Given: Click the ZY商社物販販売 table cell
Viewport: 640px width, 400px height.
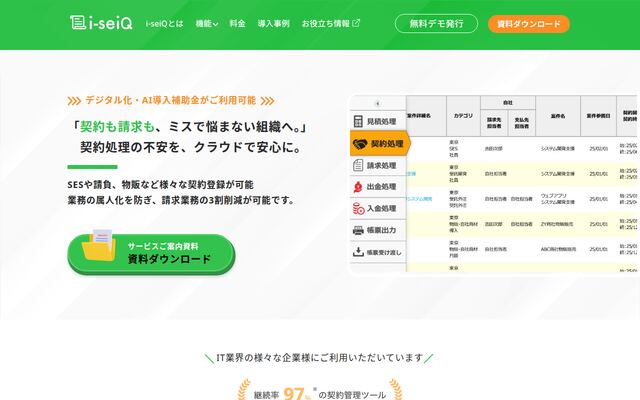Looking at the screenshot, I should (x=557, y=224).
